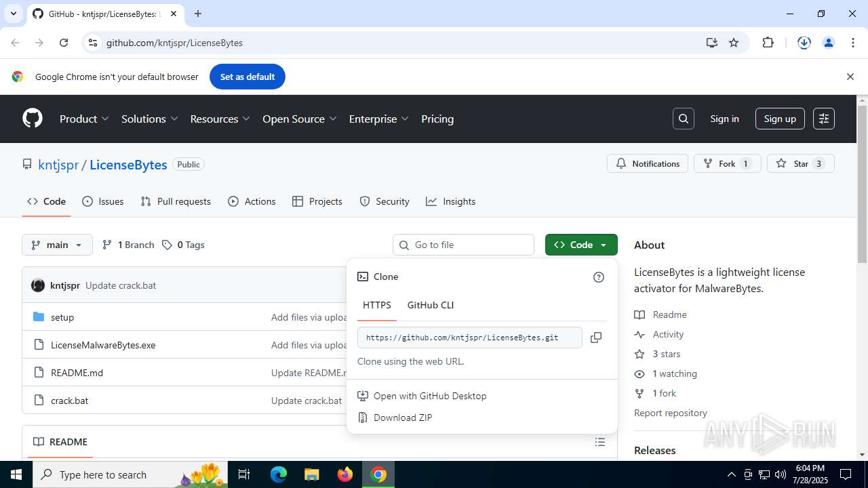
Task: Open the volume control in system tray
Action: tap(781, 474)
